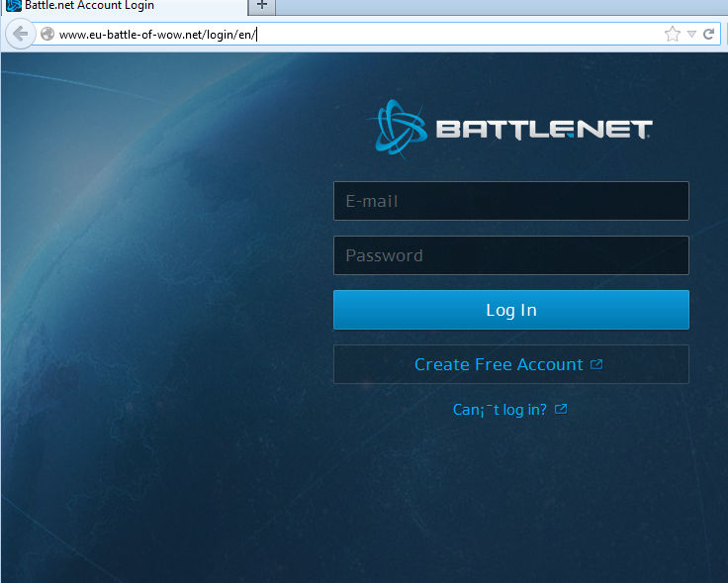Open the URL history dropdown arrow
Screen dimensions: 728x583
click(691, 34)
